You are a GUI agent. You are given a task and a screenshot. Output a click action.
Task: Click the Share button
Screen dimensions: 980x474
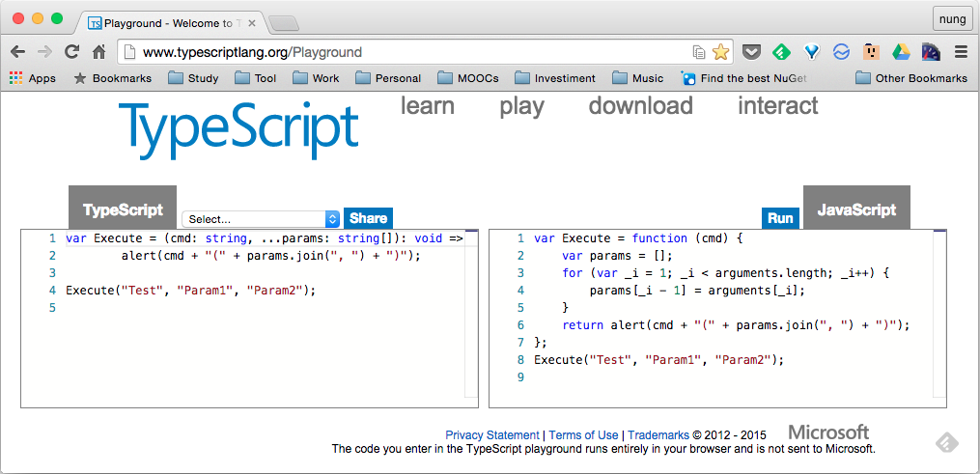click(x=368, y=218)
